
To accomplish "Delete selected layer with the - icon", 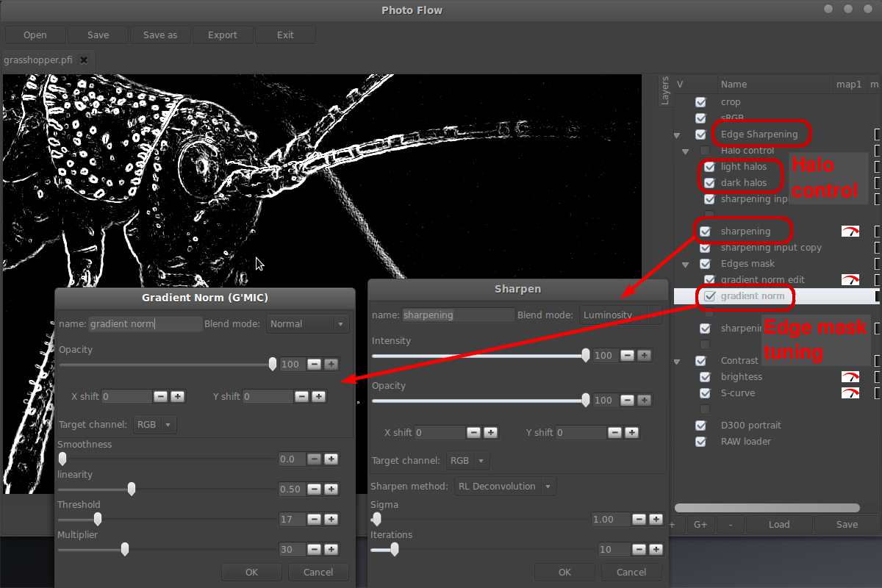I will point(731,524).
